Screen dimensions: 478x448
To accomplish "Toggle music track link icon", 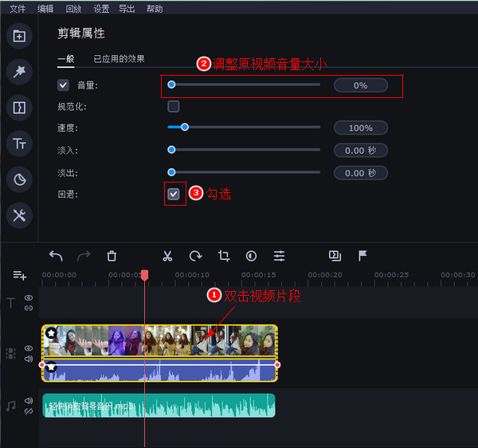I will (29, 411).
